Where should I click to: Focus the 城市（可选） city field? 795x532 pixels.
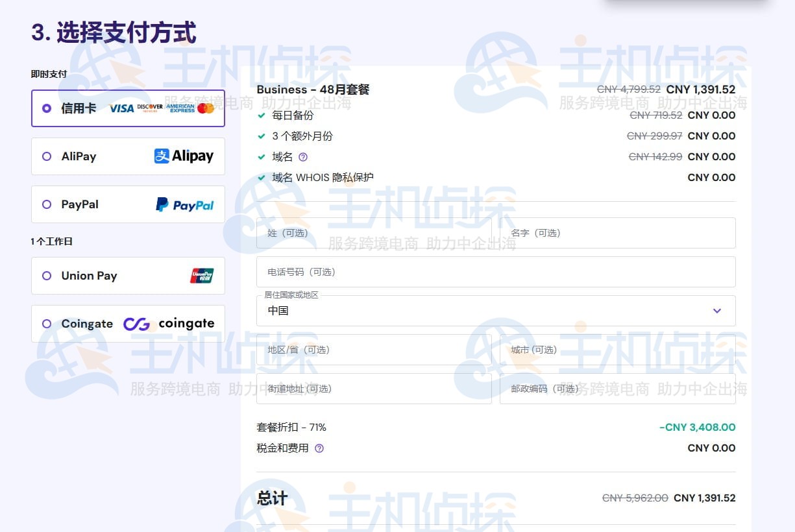(x=618, y=350)
